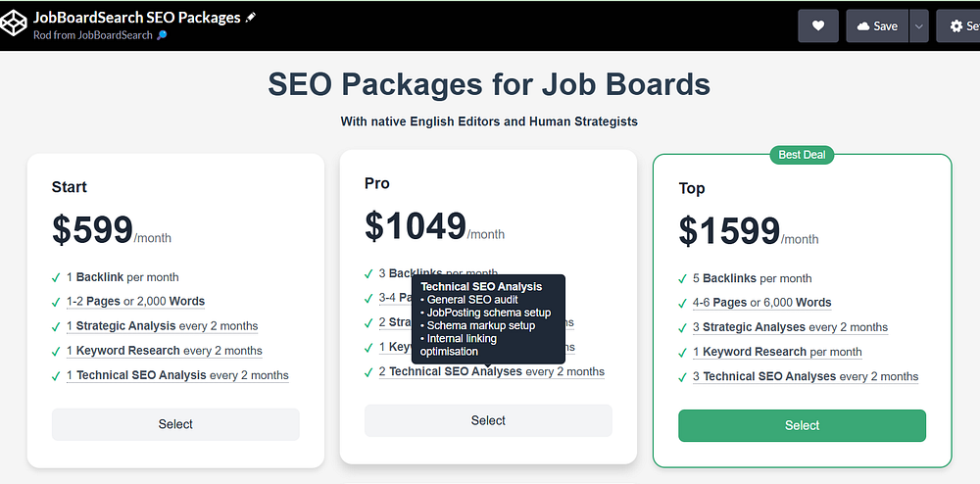Screen dimensions: 980x484
Task: Click Keyword Research in Top plan
Action: 755,352
